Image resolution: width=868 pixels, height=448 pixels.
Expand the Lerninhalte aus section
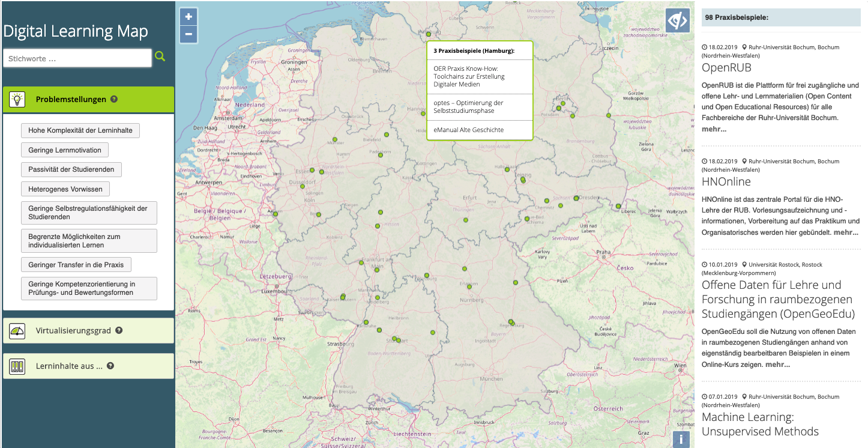pos(69,366)
